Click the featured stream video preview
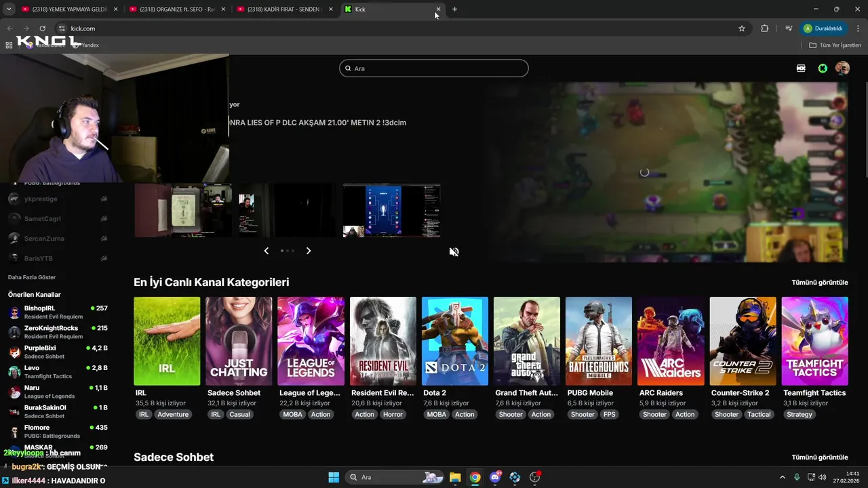The height and width of the screenshot is (488, 868). point(666,172)
